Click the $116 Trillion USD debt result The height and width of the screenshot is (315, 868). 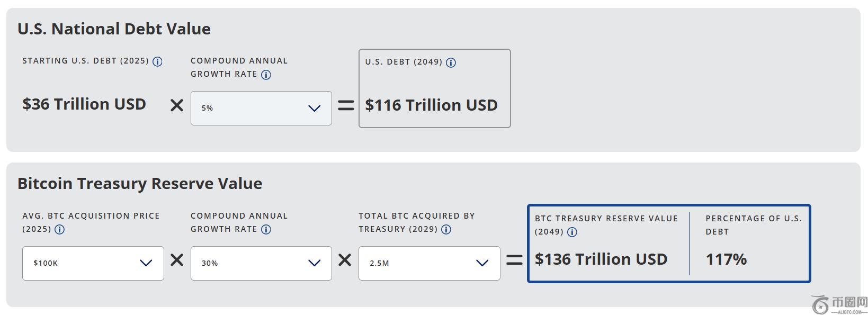tap(431, 105)
